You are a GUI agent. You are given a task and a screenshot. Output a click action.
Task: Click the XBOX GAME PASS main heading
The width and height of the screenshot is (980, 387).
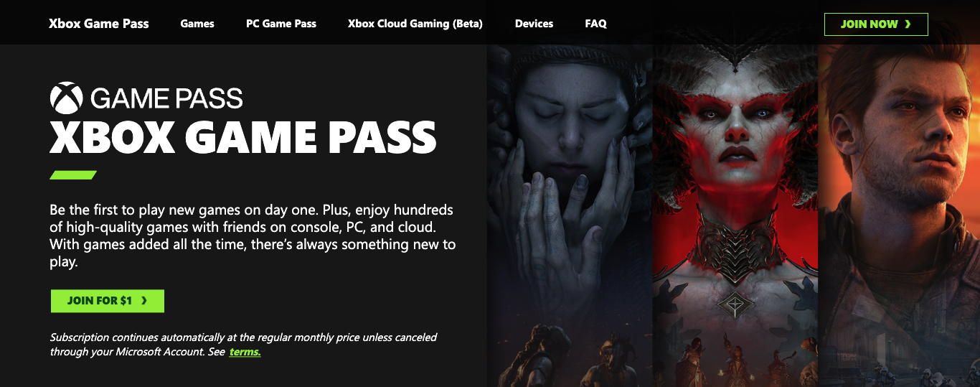pyautogui.click(x=242, y=138)
